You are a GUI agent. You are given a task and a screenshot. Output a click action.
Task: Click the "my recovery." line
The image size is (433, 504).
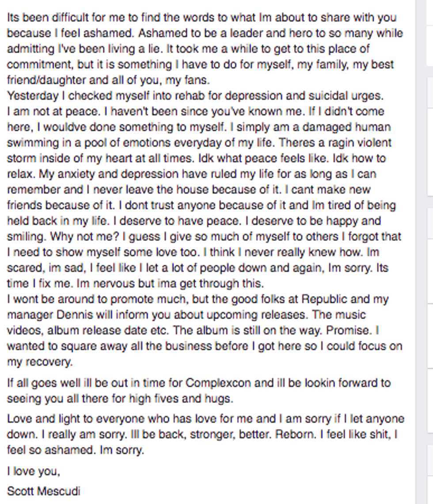click(39, 362)
